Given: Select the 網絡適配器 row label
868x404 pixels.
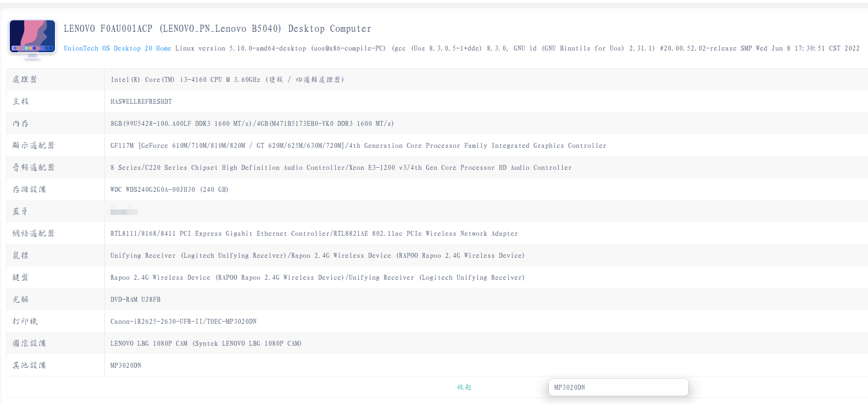Looking at the screenshot, I should pyautogui.click(x=34, y=233).
